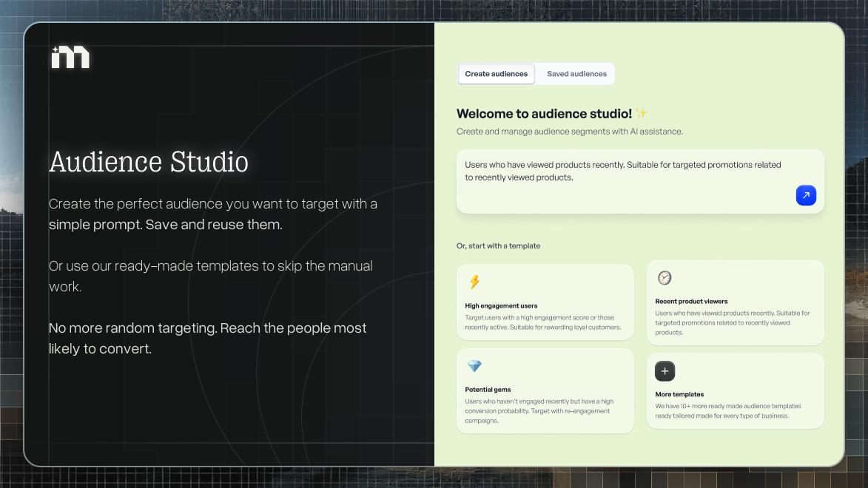Click the diamond icon on Potential gems
The width and height of the screenshot is (868, 488).
click(474, 366)
